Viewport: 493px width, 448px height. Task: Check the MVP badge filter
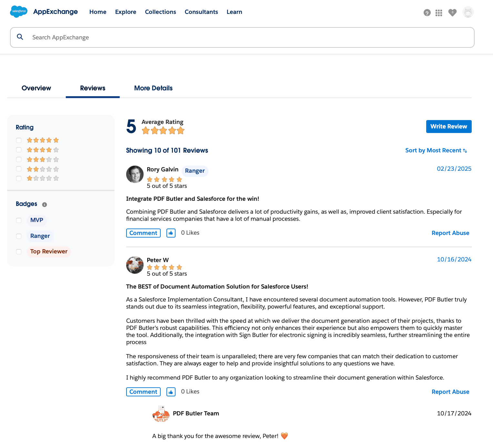point(19,220)
